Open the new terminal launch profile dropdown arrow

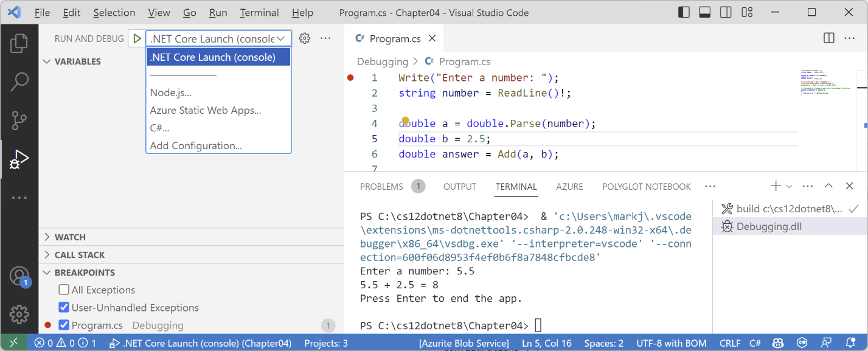(x=790, y=186)
